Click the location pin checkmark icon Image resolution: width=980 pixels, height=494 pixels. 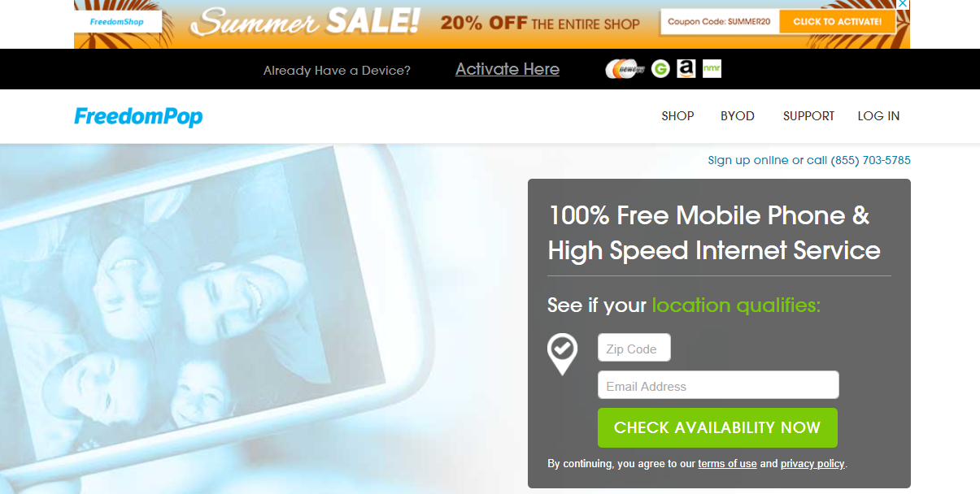click(x=562, y=354)
